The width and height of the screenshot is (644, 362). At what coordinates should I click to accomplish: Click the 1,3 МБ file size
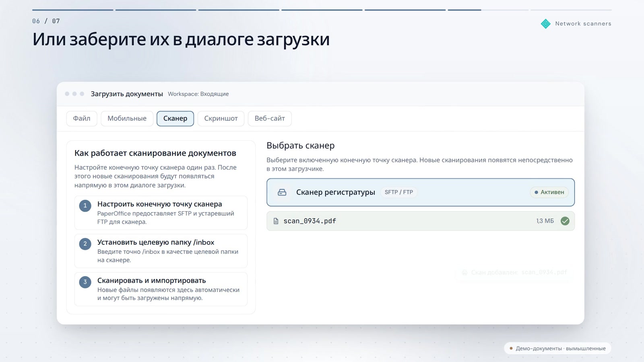(x=545, y=221)
